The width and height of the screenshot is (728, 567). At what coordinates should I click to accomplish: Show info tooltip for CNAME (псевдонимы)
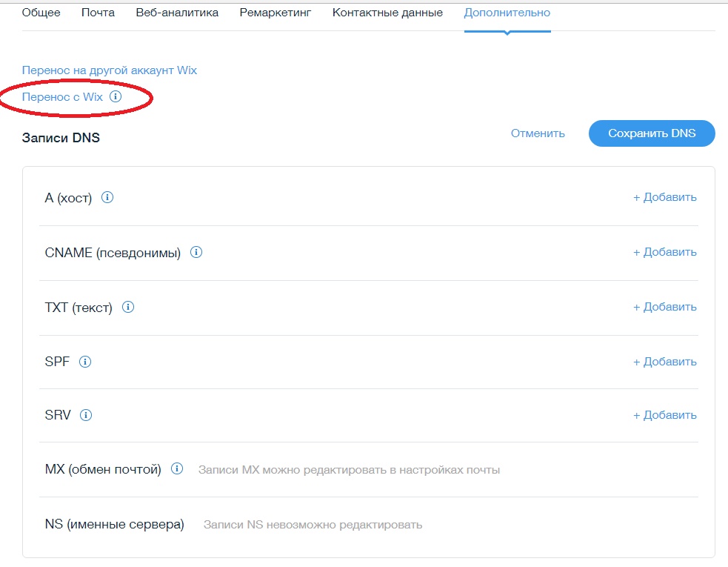[196, 252]
